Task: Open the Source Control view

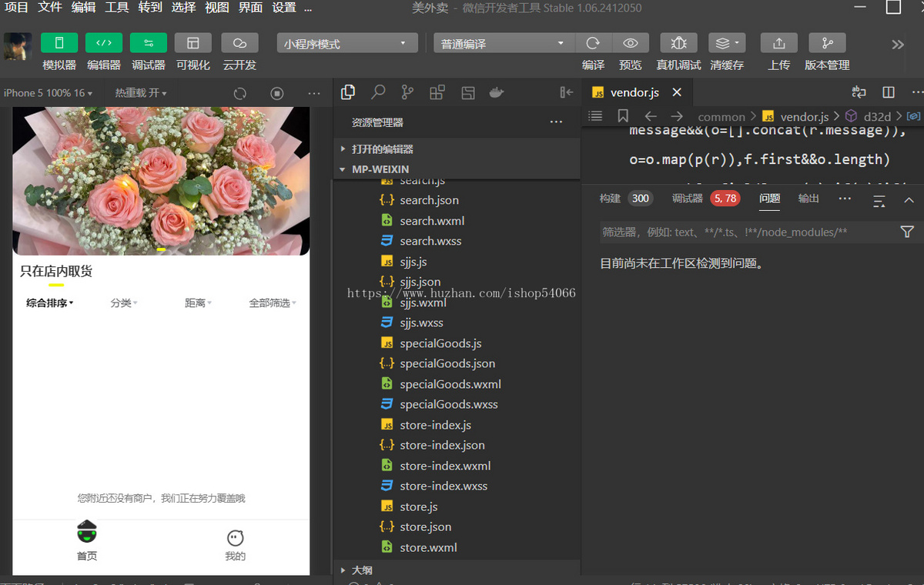Action: tap(407, 92)
